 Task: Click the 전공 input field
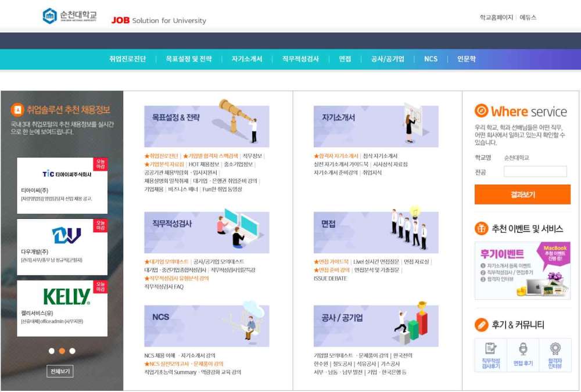(x=535, y=172)
